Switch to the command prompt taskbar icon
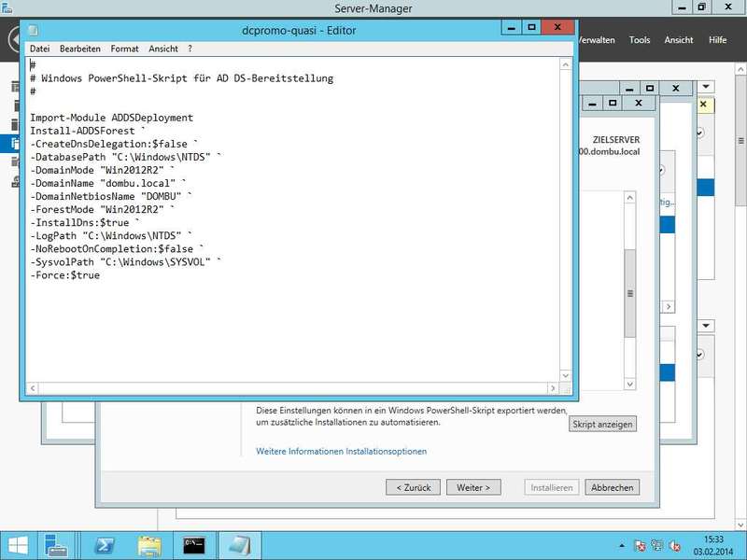This screenshot has height=560, width=747. (x=194, y=546)
